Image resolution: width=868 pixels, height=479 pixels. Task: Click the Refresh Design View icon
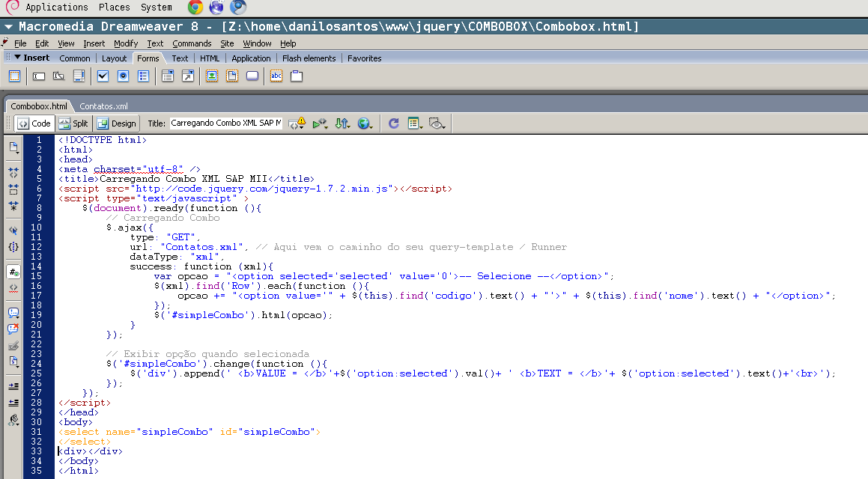(x=393, y=123)
